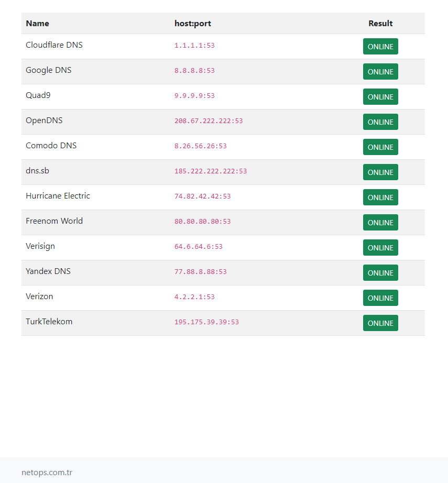
Task: Click ONLINE badge in OpenDNS row
Action: (380, 122)
